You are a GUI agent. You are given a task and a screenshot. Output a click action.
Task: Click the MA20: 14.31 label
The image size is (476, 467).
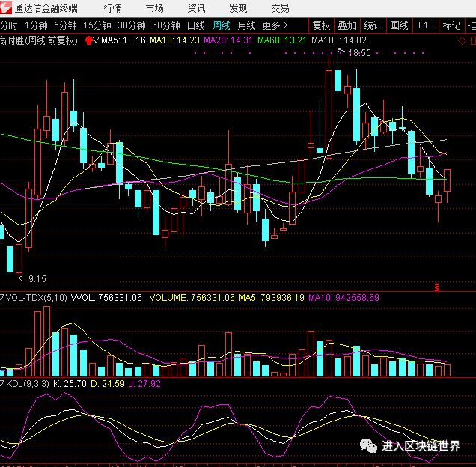[228, 40]
